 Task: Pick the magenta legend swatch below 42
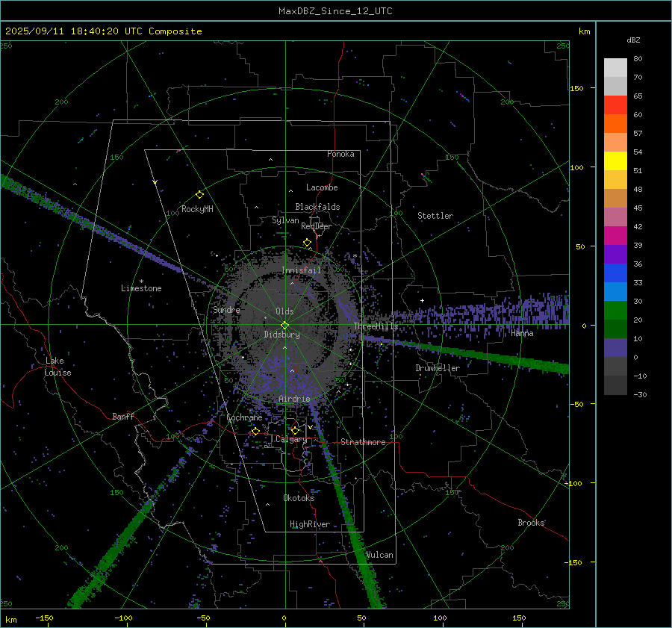[615, 236]
